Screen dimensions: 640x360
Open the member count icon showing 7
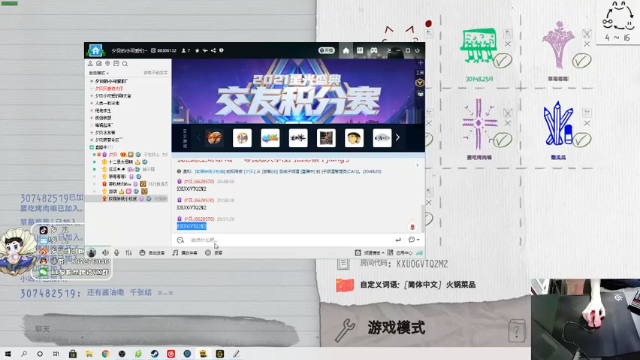pos(186,51)
